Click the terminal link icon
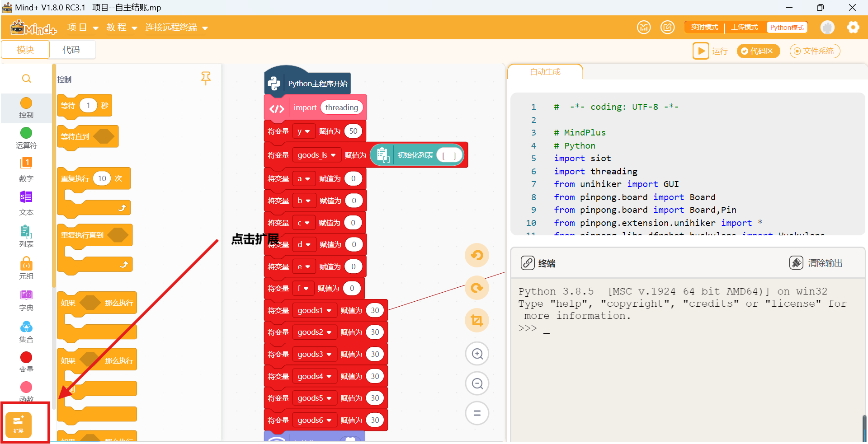The image size is (868, 444). [528, 263]
